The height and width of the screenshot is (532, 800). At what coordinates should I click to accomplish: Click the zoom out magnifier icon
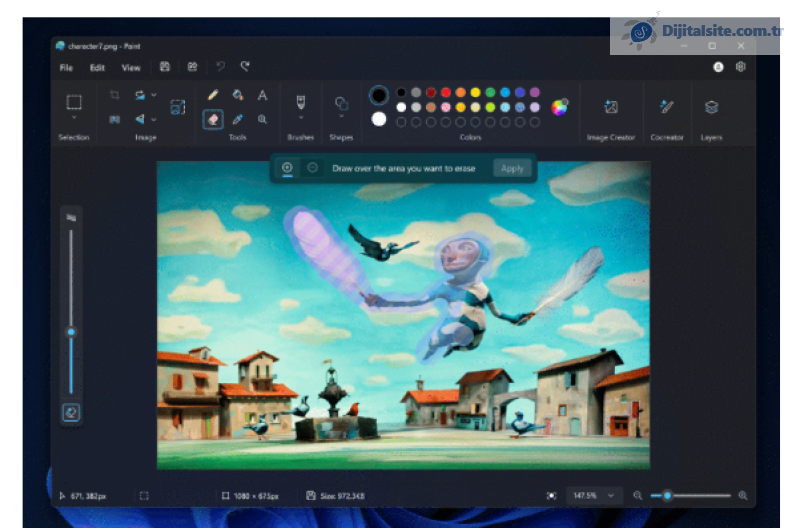coord(637,495)
